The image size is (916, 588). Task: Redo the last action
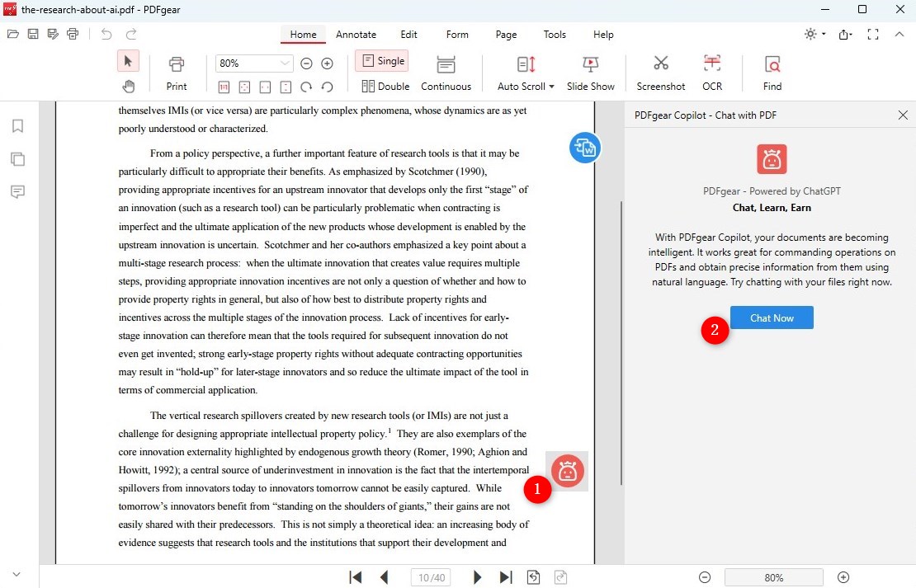click(x=131, y=34)
